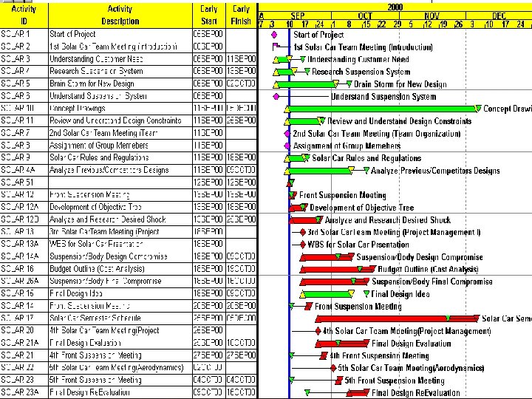
Task: Select the green Understanding Customer Need bar
Action: tap(282, 59)
